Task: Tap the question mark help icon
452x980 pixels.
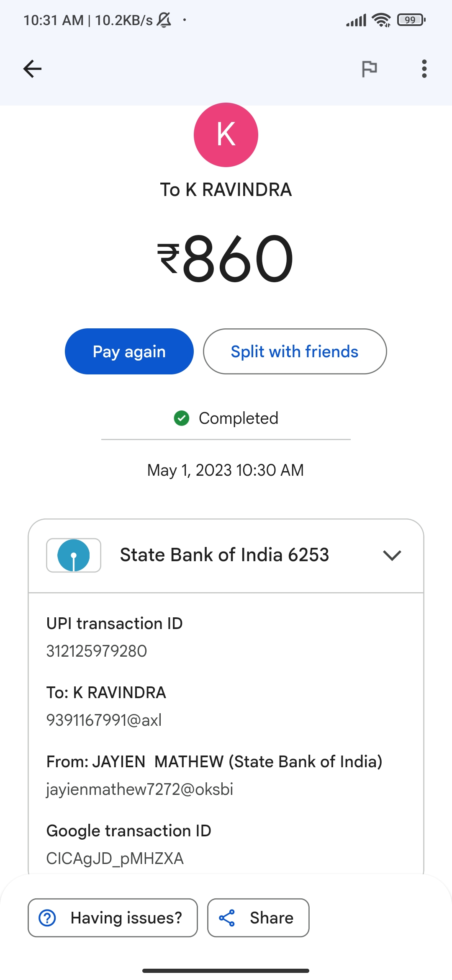Action: 47,918
